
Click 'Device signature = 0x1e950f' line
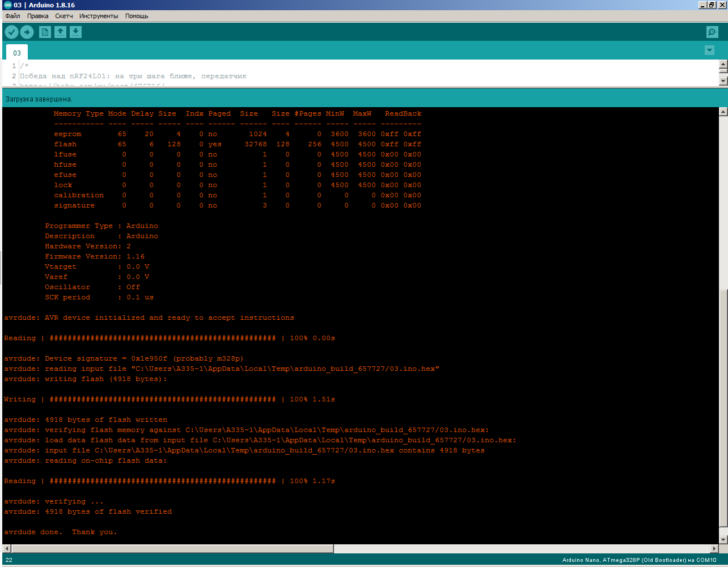[124, 358]
